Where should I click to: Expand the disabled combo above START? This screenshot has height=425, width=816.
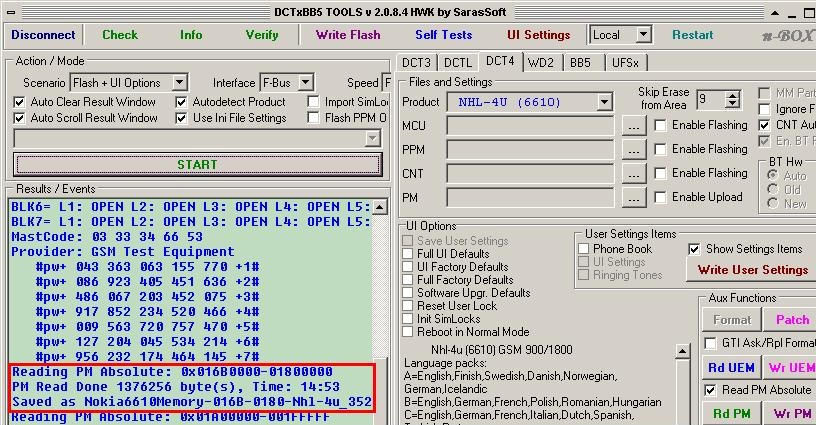click(x=373, y=139)
